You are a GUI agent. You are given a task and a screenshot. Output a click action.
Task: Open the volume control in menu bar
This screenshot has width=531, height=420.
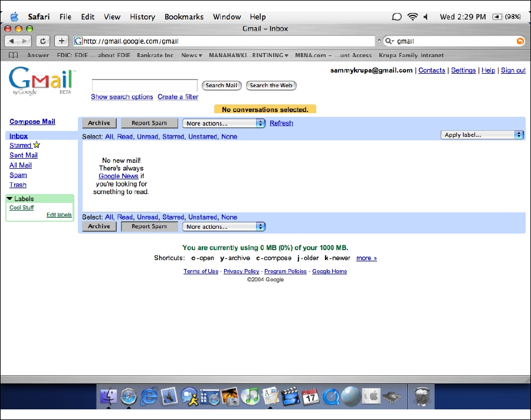point(425,17)
